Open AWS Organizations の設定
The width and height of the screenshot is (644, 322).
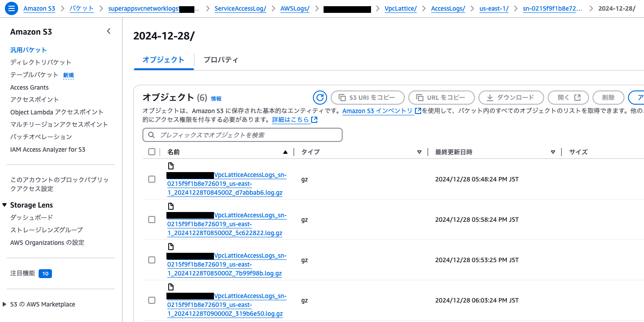click(x=47, y=243)
